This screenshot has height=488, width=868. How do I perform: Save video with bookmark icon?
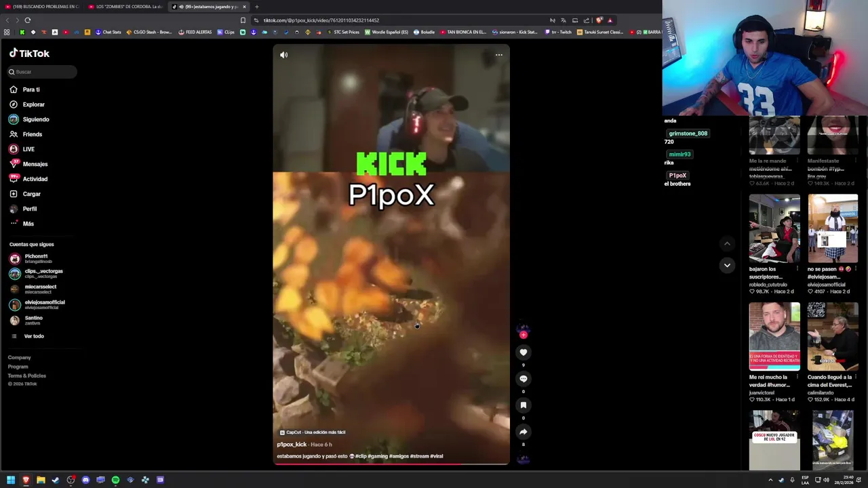523,405
